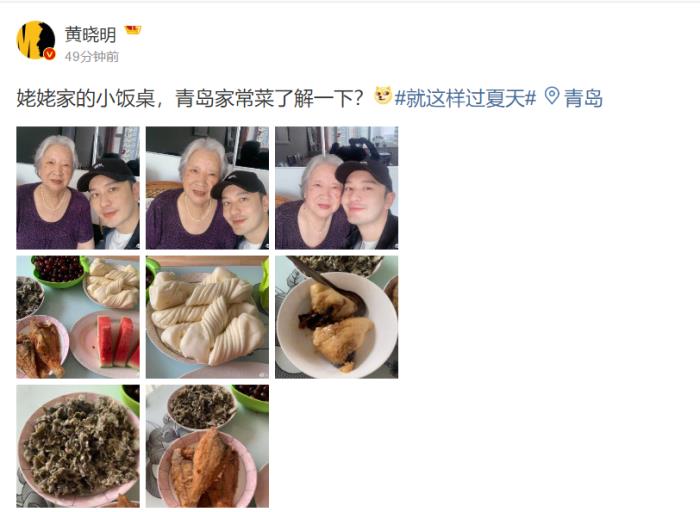Screen dimensions: 700x512
Task: Click the location pin icon before 青岛
Action: click(552, 96)
